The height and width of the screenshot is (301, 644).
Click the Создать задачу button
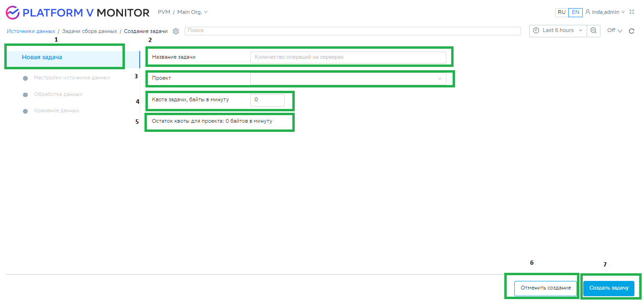[x=609, y=288]
